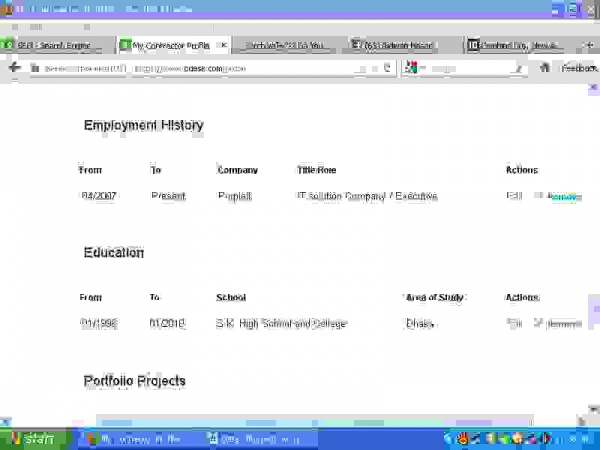The image size is (600, 450).
Task: Go to the browser home page icon
Action: (544, 68)
